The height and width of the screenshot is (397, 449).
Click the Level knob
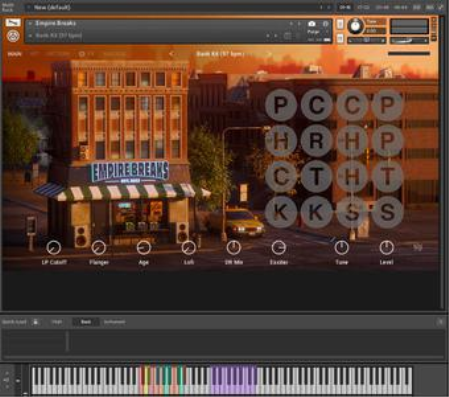pyautogui.click(x=386, y=247)
